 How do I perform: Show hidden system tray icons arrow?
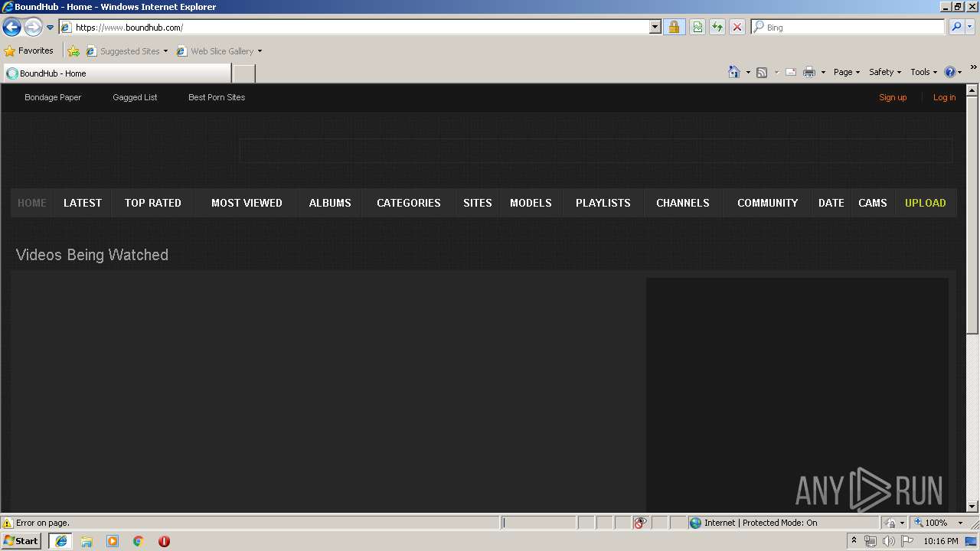point(854,541)
